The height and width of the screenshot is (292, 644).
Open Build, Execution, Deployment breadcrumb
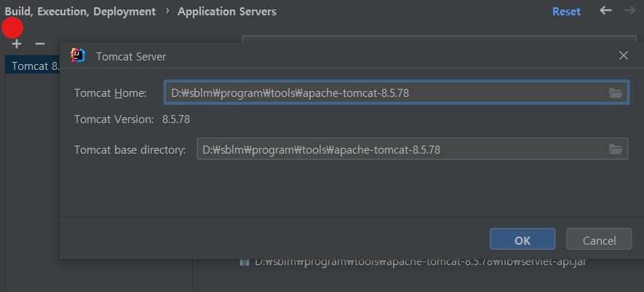pyautogui.click(x=80, y=12)
